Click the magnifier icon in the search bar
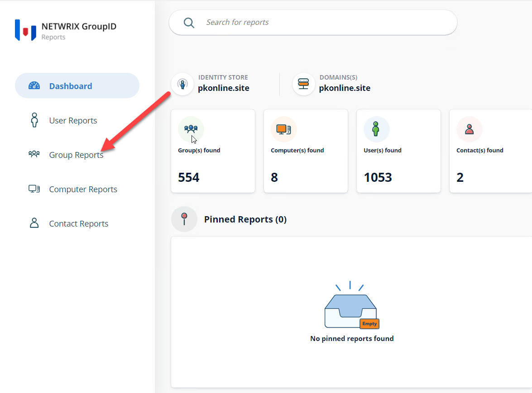The height and width of the screenshot is (393, 532). pos(189,22)
